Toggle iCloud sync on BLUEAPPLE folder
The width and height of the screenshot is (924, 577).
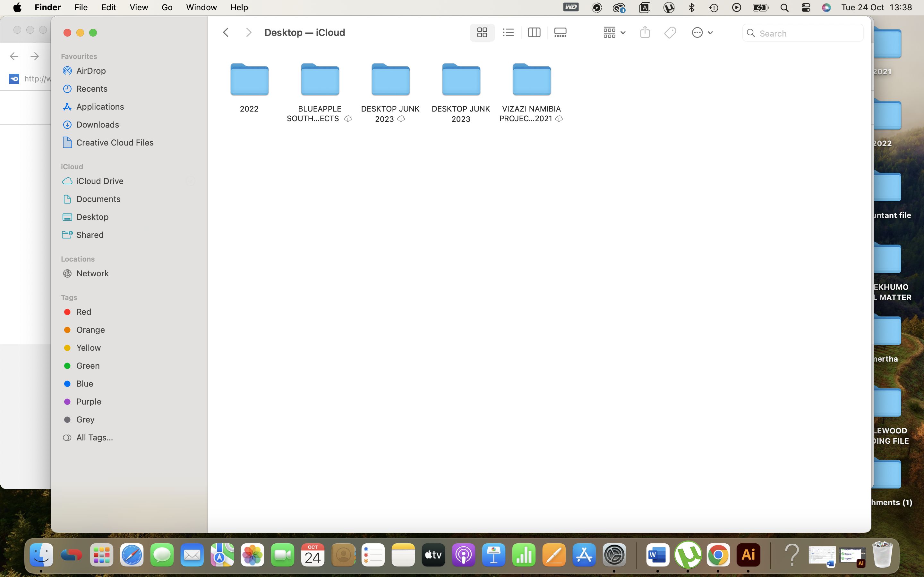click(x=347, y=118)
